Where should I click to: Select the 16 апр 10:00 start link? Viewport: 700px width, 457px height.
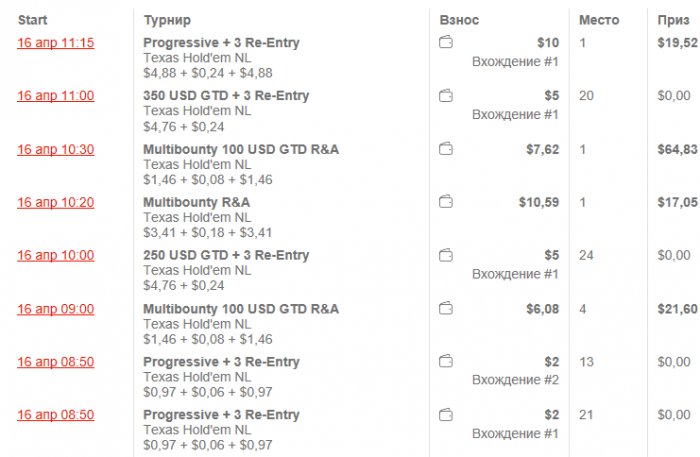tap(55, 255)
